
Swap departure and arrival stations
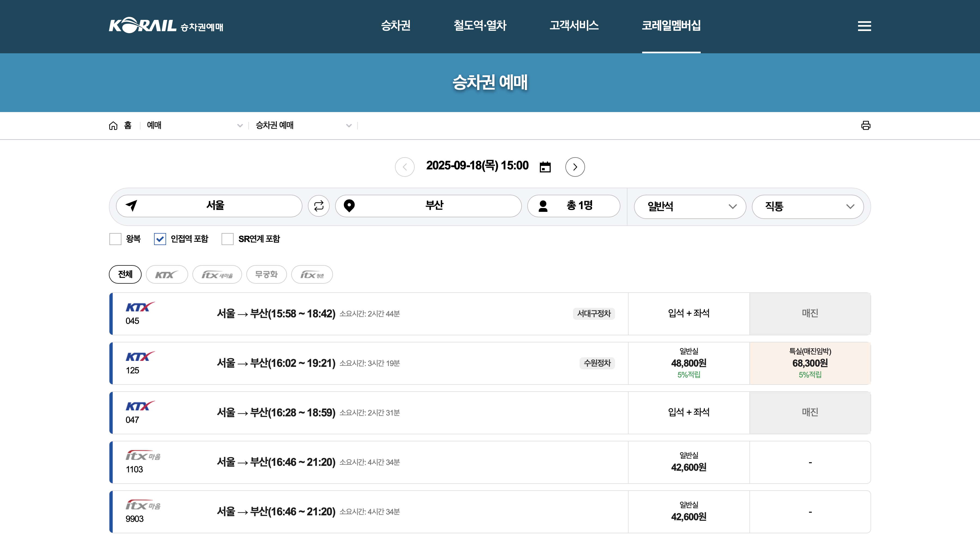[x=318, y=206]
